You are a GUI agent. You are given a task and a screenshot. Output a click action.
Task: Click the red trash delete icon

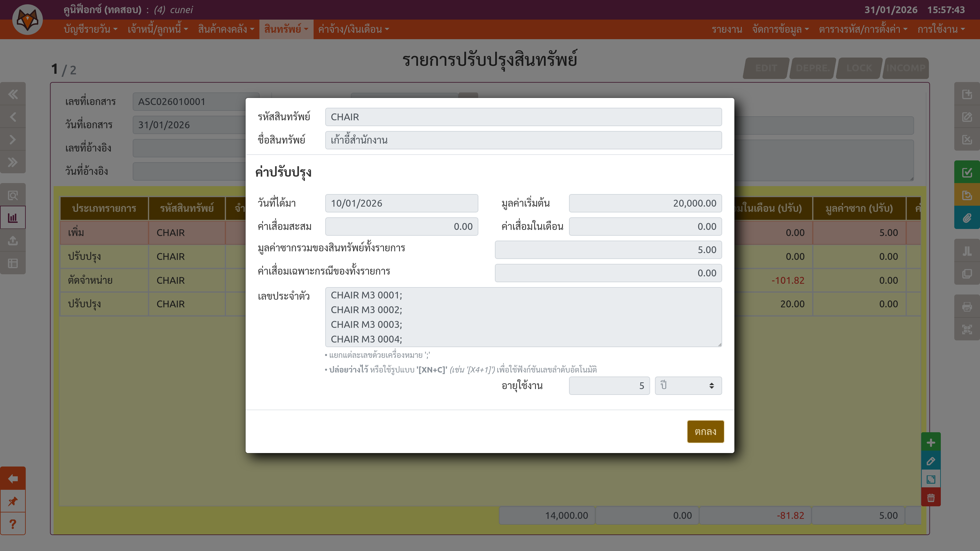(x=931, y=498)
